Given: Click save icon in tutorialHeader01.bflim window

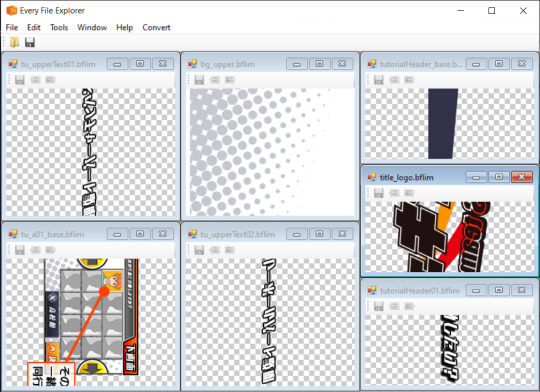Looking at the screenshot, I should [x=379, y=306].
